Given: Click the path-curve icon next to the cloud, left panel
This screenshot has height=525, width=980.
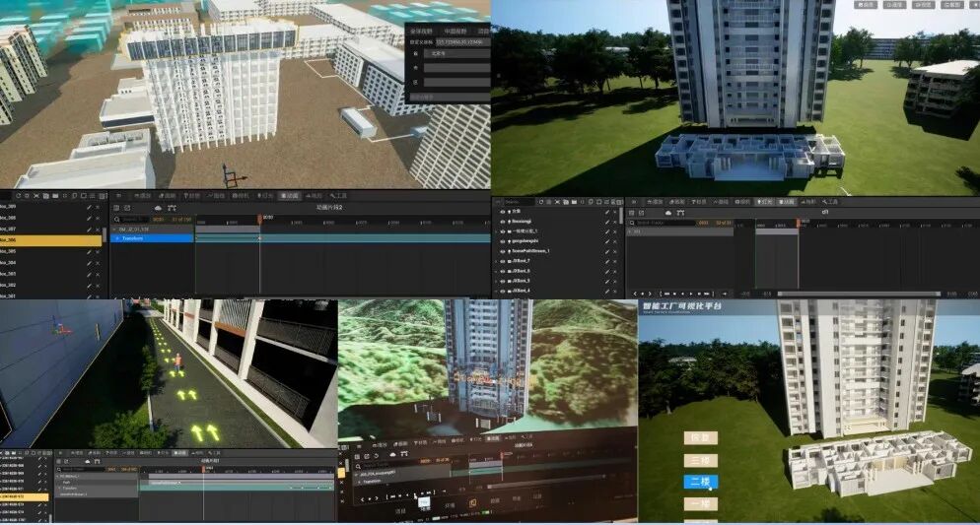Looking at the screenshot, I should tap(172, 208).
